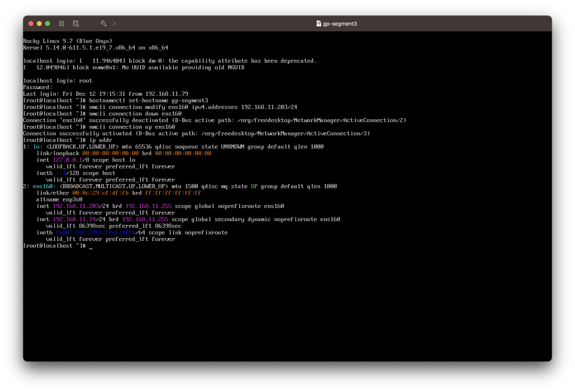Open the snapshots manager icon
575x392 pixels.
pos(76,24)
